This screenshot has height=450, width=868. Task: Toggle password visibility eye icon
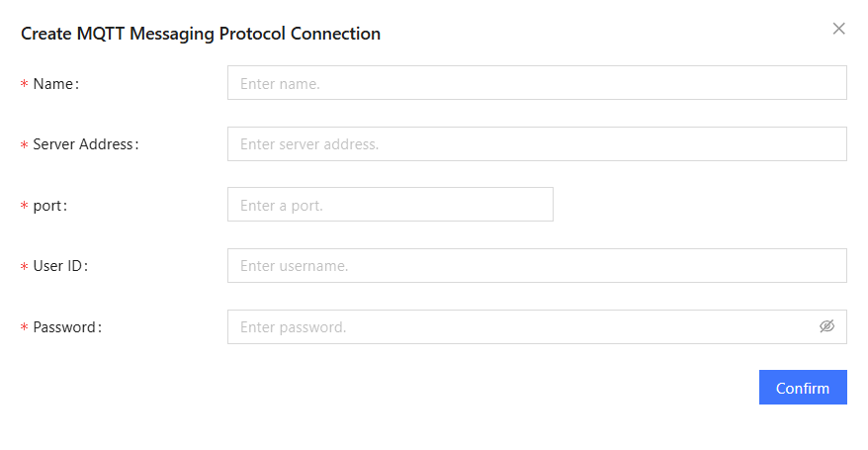tap(827, 326)
